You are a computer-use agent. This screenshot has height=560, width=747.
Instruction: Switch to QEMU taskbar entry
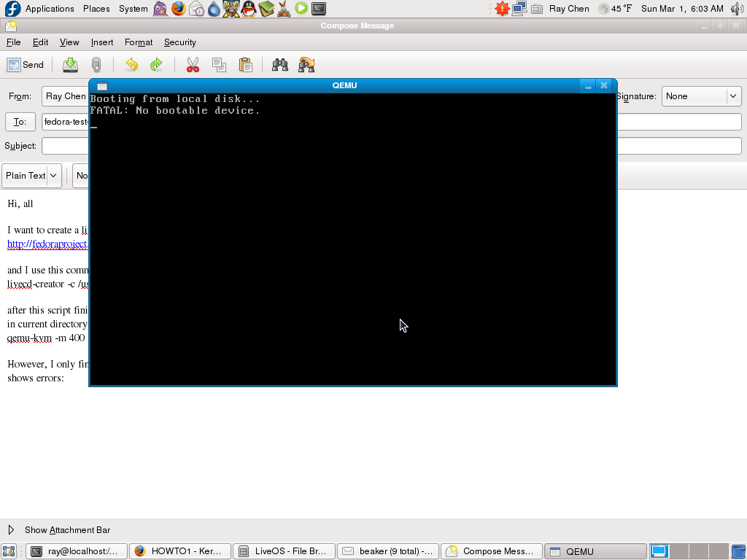point(595,551)
